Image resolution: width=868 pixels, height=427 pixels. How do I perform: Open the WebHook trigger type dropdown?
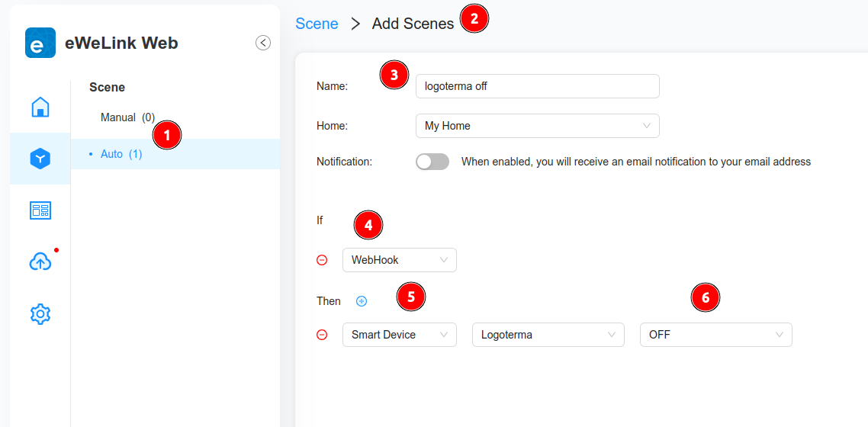click(x=400, y=260)
